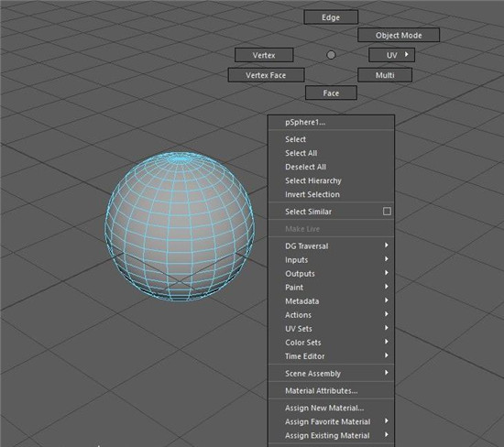This screenshot has width=504, height=447.
Task: Click the pSphere1 sphere in viewport
Action: coord(180,226)
